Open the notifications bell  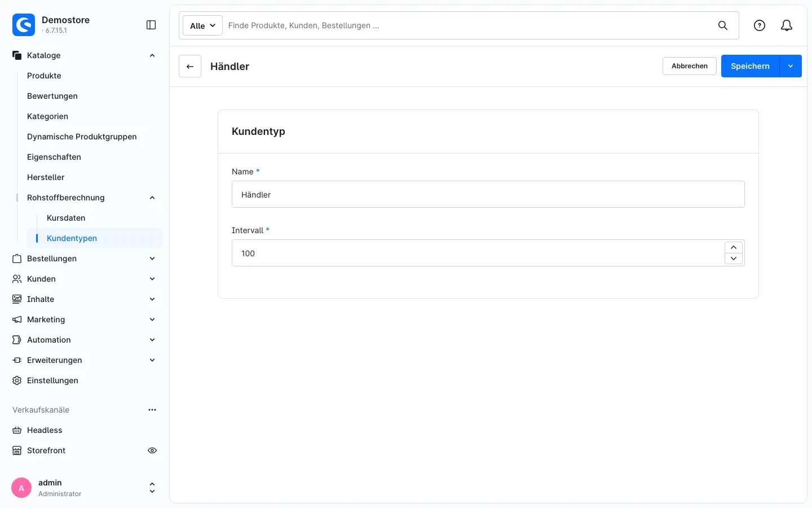point(787,25)
